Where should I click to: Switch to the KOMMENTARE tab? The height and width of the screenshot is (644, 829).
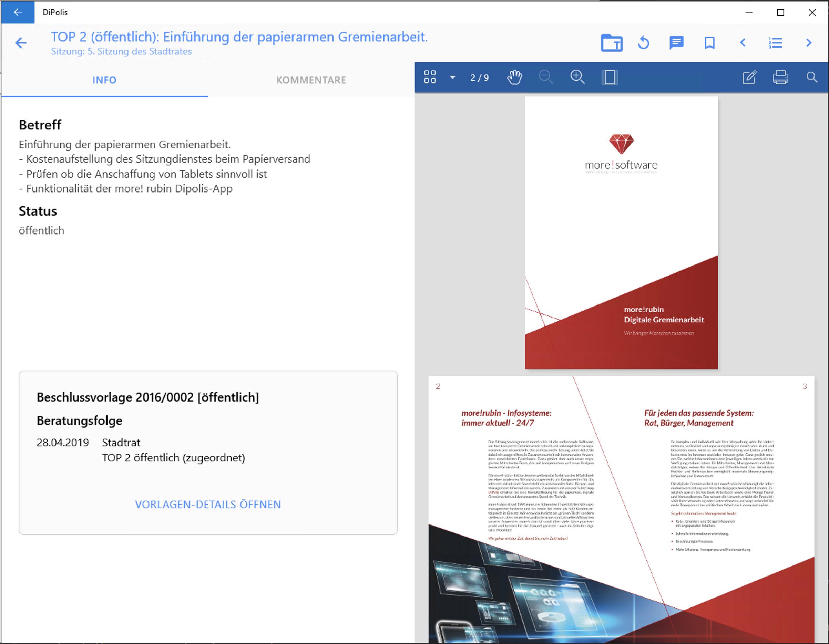point(311,80)
